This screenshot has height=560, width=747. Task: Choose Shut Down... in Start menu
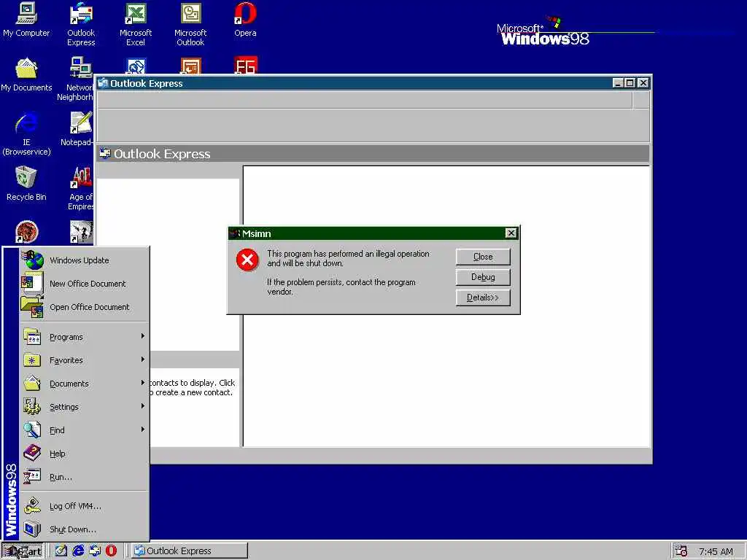point(85,529)
